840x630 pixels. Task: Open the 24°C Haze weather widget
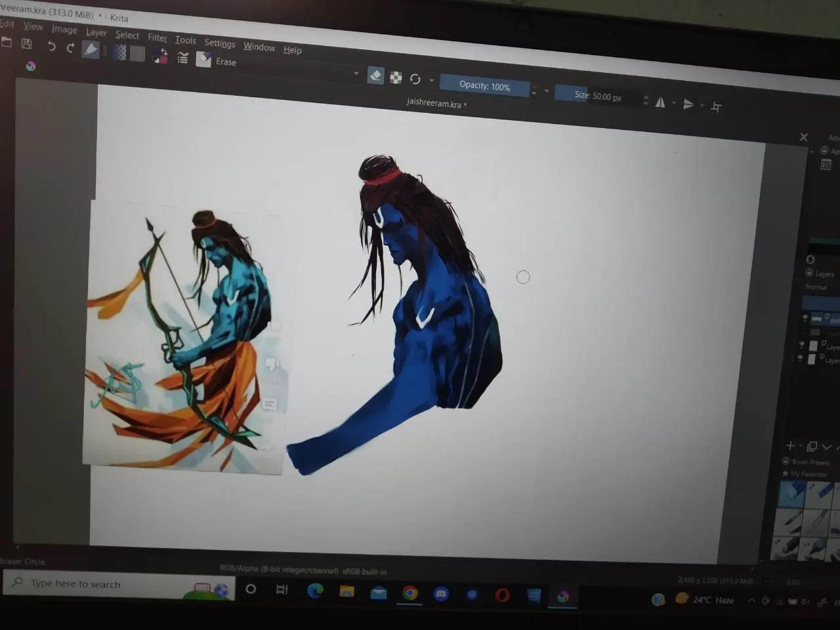pyautogui.click(x=705, y=599)
